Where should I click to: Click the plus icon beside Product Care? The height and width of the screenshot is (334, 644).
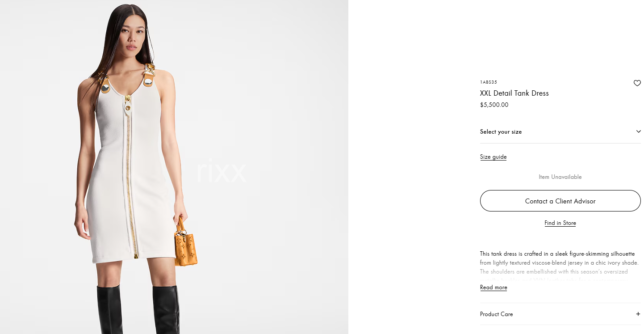pyautogui.click(x=638, y=314)
